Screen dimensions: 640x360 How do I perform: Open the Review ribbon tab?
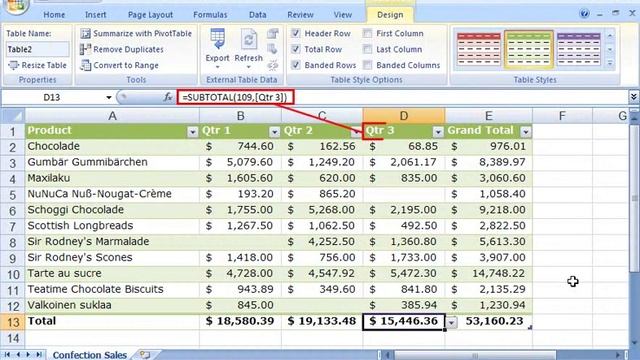click(x=300, y=15)
